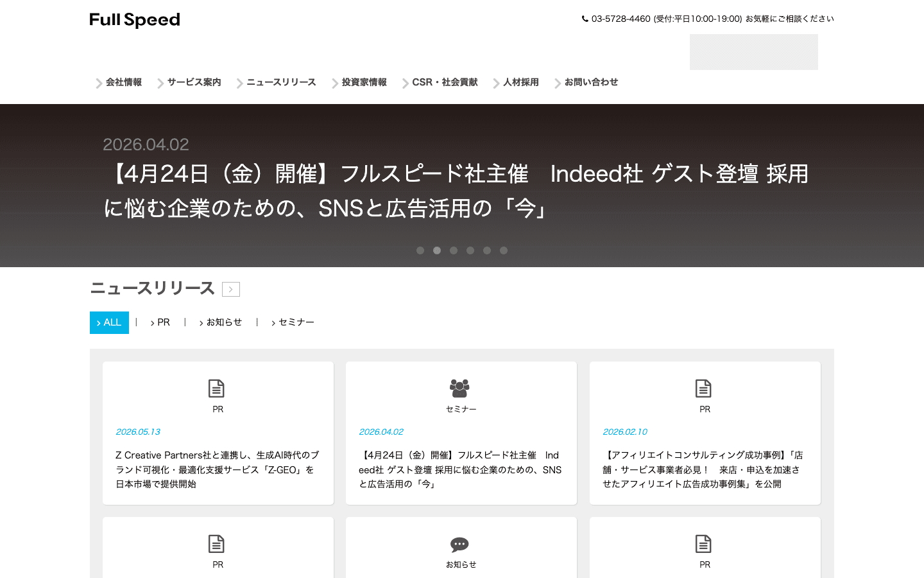This screenshot has height=578, width=924.
Task: Click the people icon on the セミナー card
Action: click(x=459, y=389)
